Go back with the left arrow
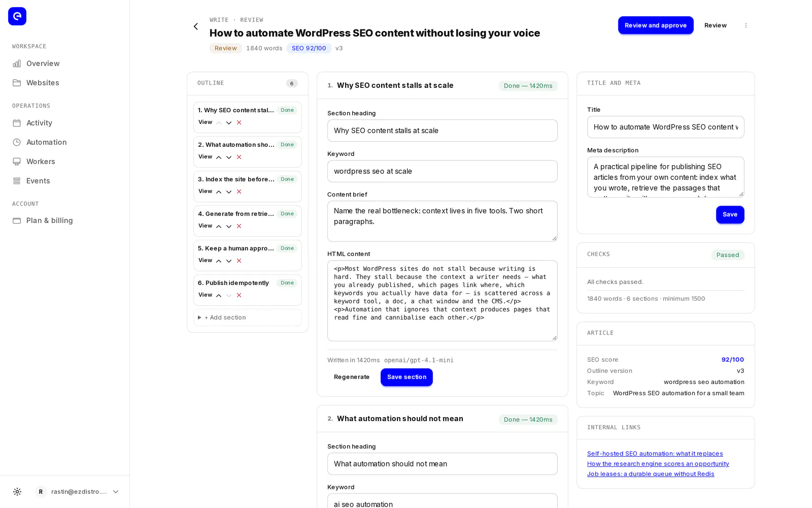 click(x=196, y=26)
